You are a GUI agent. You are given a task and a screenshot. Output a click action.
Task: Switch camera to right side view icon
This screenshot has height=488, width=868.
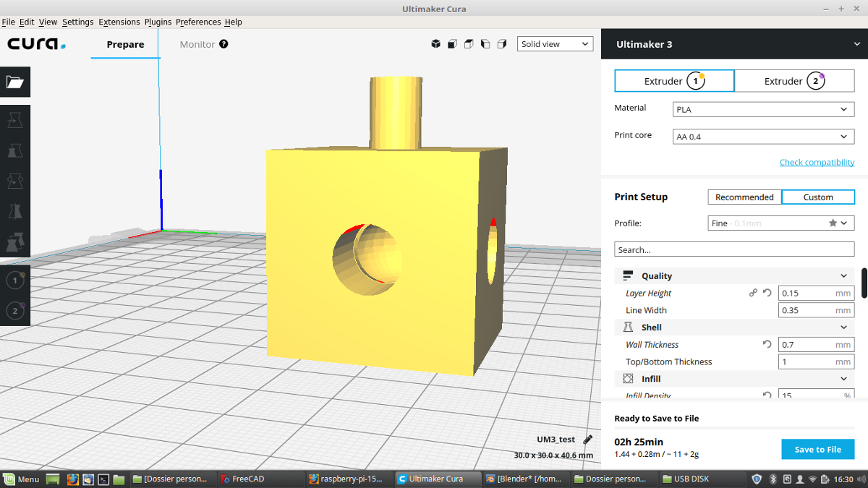coord(502,44)
